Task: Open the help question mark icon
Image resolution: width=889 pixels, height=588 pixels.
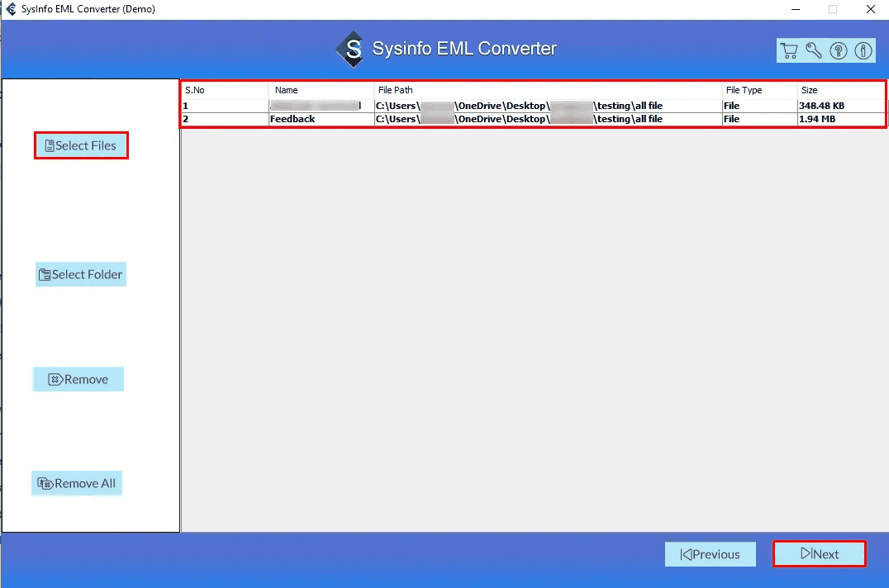Action: tap(839, 51)
